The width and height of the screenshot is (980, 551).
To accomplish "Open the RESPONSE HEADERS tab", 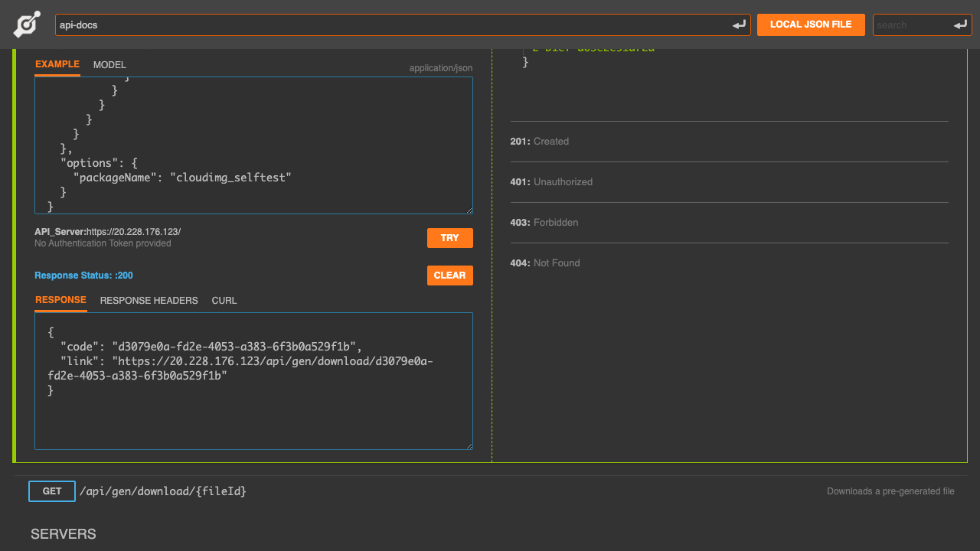I will tap(149, 301).
